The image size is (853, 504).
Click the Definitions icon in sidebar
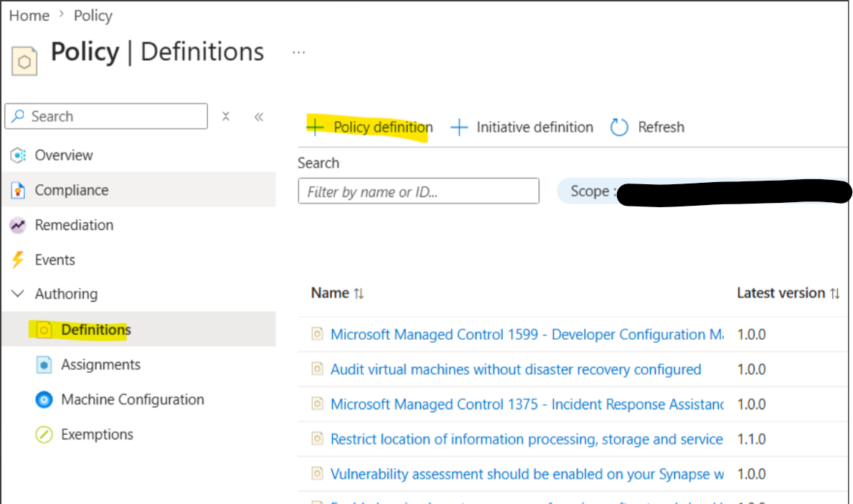coord(44,330)
